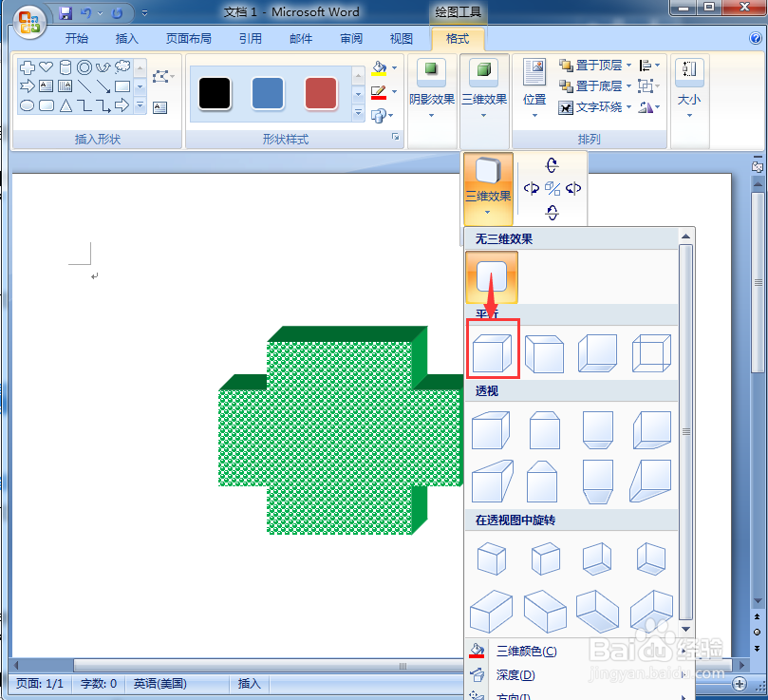Undo the last action
This screenshot has width=768, height=700.
click(86, 12)
